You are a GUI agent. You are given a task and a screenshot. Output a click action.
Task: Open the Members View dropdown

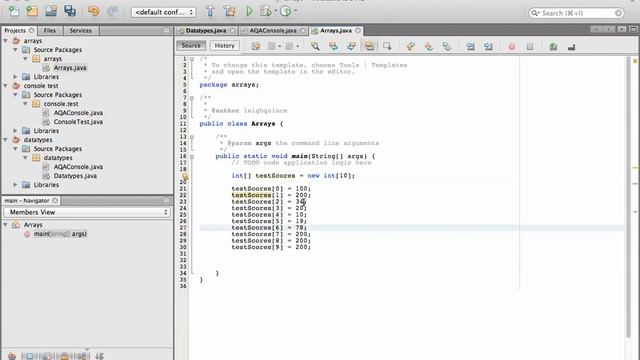[x=87, y=212]
